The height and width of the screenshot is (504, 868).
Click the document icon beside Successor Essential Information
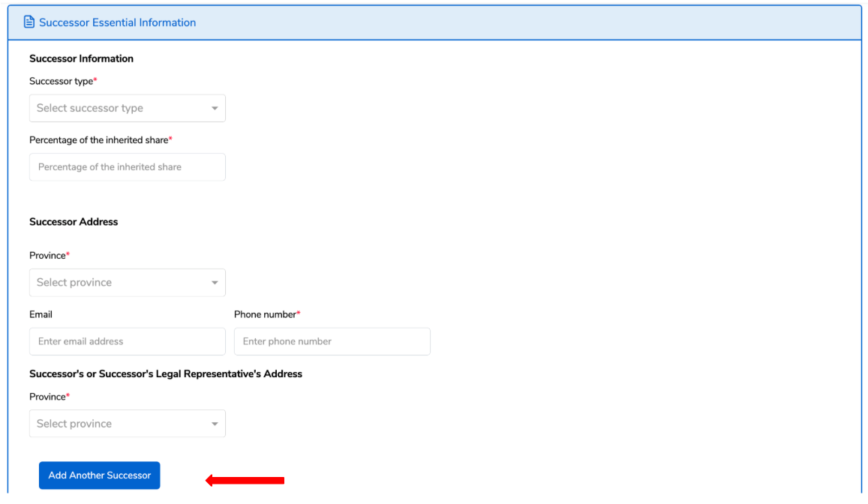(29, 22)
